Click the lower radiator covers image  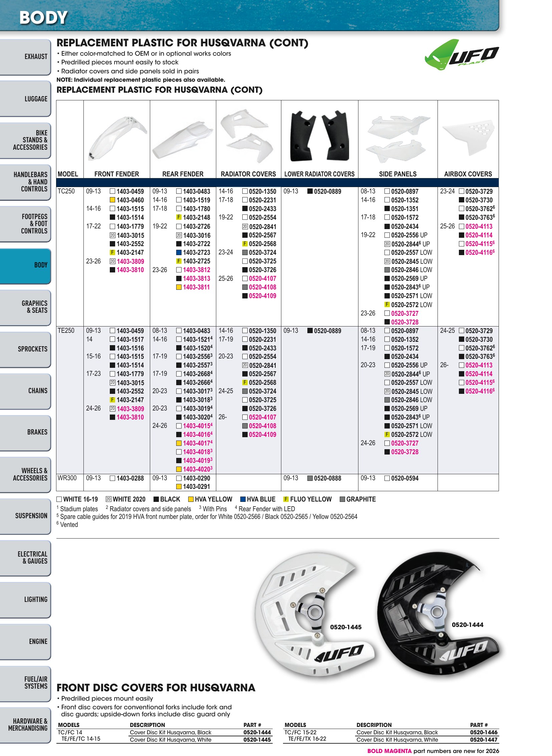tap(319, 136)
